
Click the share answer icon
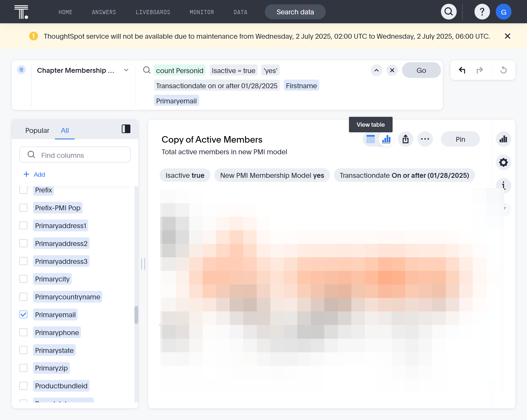(x=405, y=139)
